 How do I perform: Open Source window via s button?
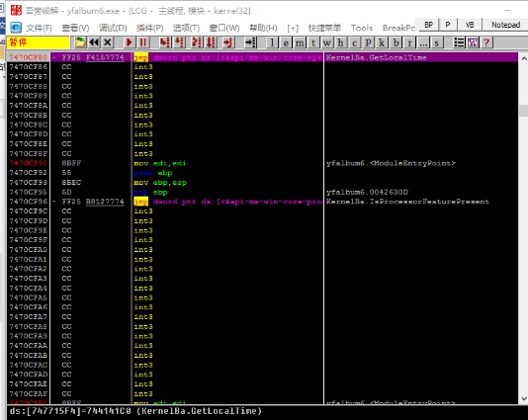click(437, 42)
